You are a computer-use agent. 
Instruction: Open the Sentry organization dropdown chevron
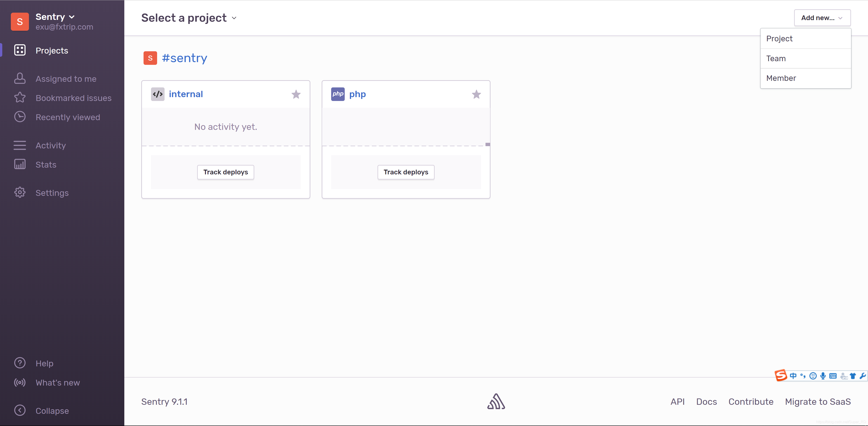click(x=71, y=17)
